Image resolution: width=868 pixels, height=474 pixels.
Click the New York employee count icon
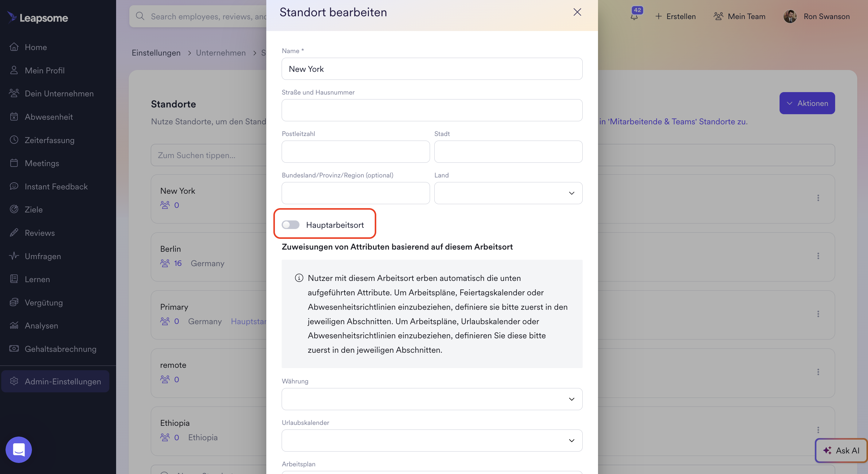(x=165, y=205)
